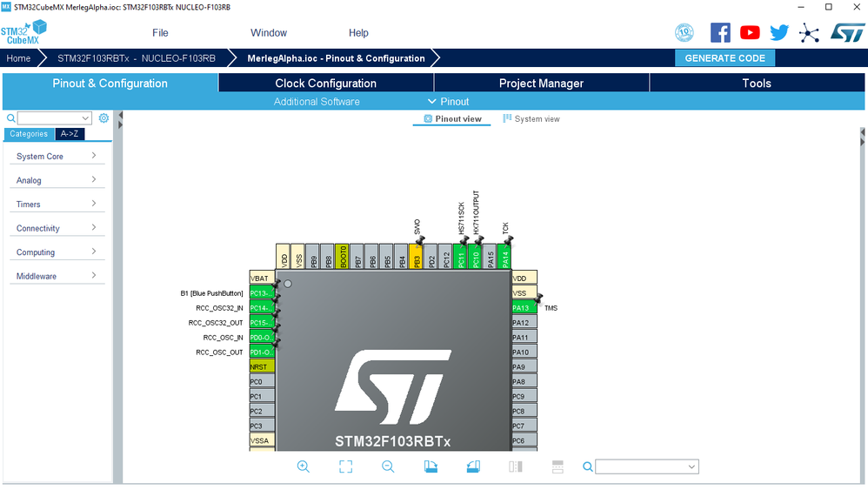The image size is (868, 490).
Task: Select pin PC14 labeled RCC_OSC32_IN
Action: [262, 308]
